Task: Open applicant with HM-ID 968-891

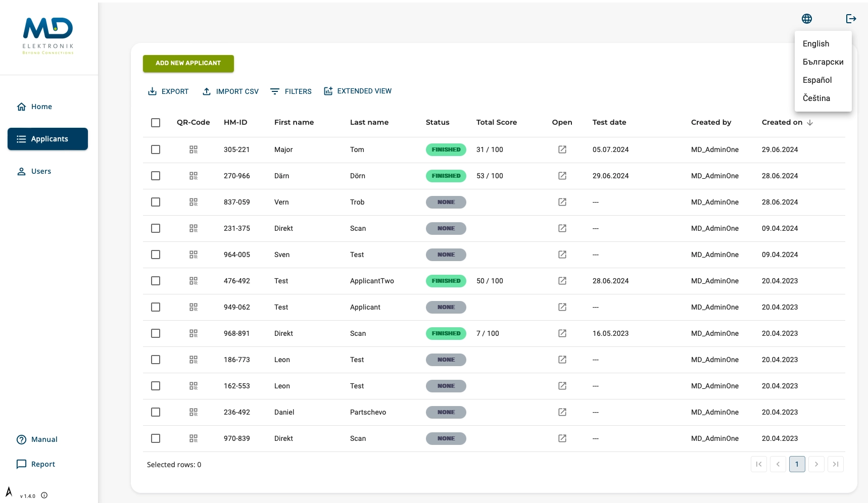Action: [x=562, y=333]
